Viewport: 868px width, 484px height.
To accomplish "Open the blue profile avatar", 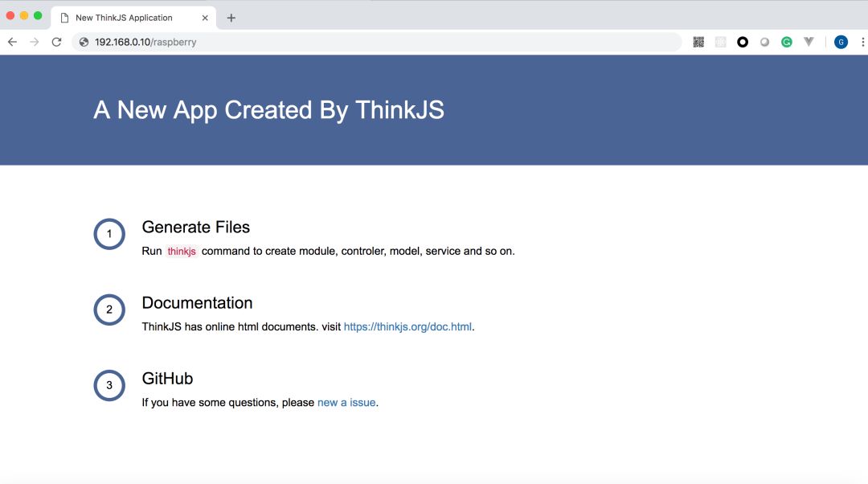I will click(841, 42).
